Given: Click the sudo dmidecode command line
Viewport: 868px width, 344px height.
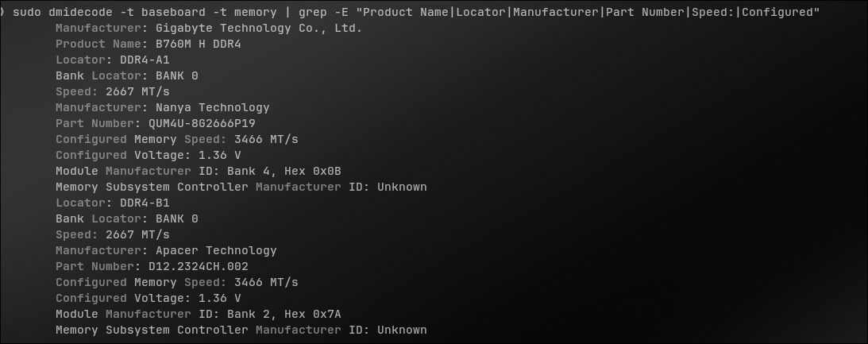Looking at the screenshot, I should pos(416,12).
